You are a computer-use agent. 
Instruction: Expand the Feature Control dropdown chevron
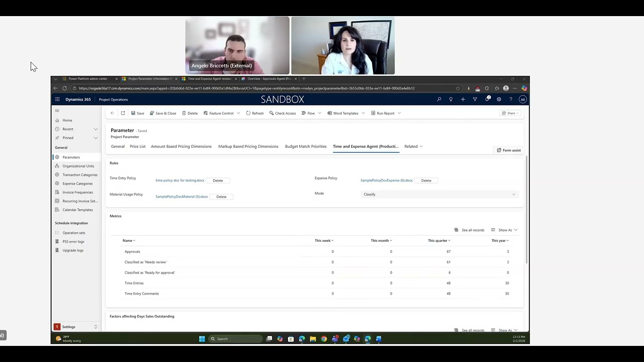pyautogui.click(x=238, y=113)
